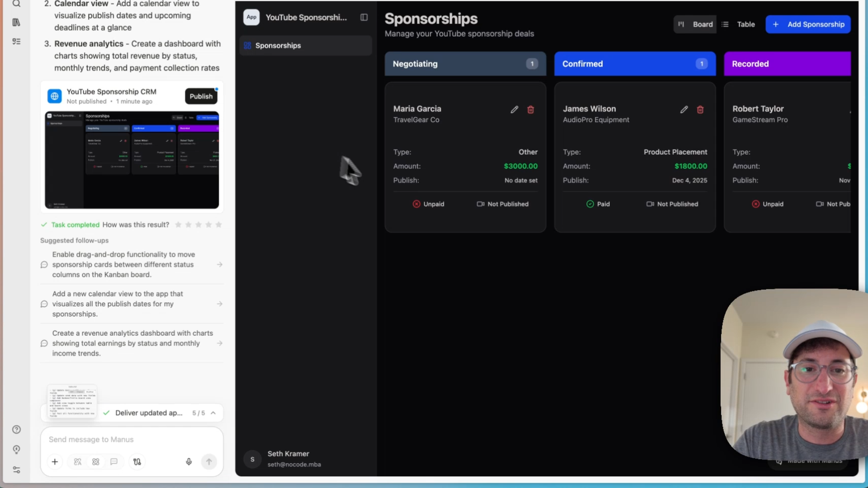The width and height of the screenshot is (868, 488).
Task: Delete the James Wilson sponsorship
Action: (700, 110)
